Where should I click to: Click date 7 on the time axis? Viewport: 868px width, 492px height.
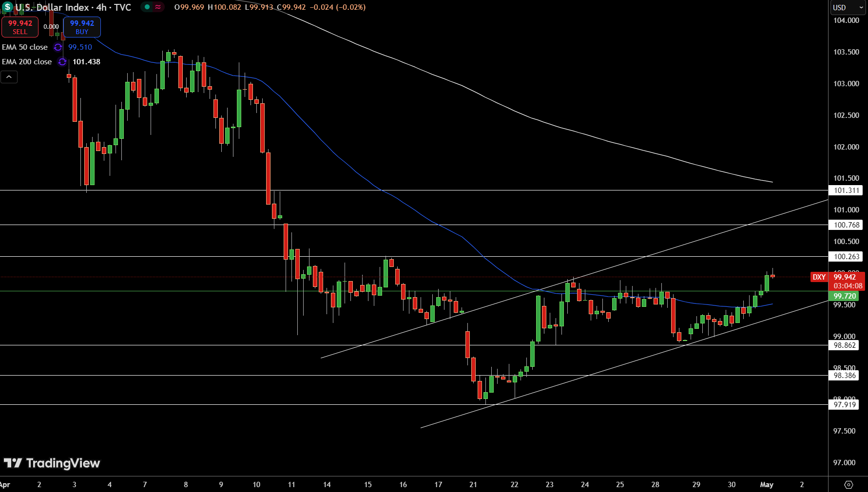(x=145, y=485)
